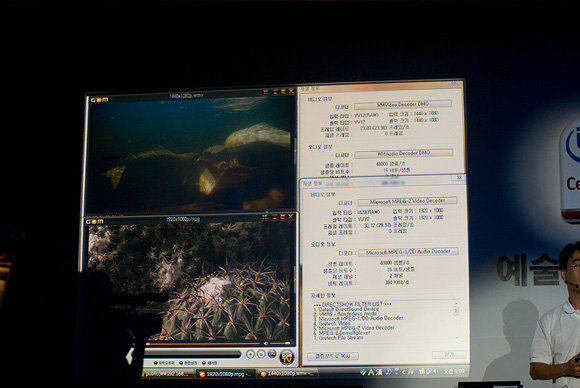Click the stop round button in player
The image size is (580, 388).
click(x=261, y=354)
